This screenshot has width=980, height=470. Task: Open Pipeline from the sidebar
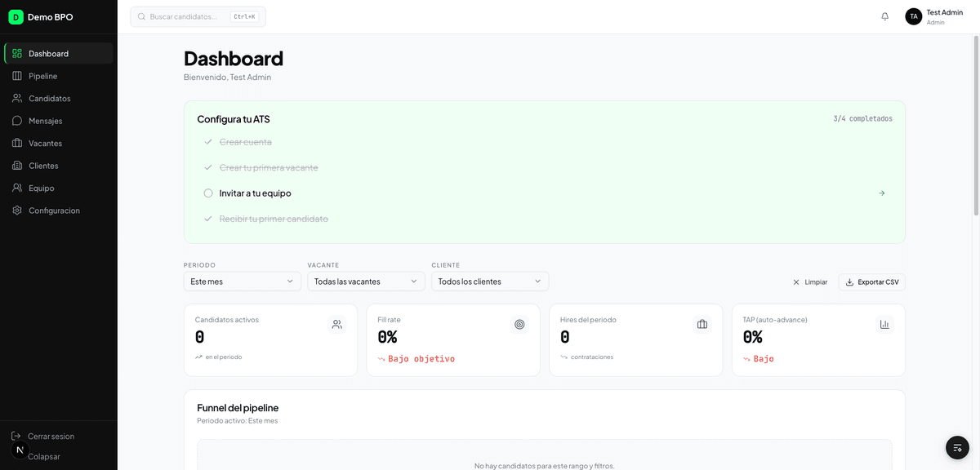(59, 76)
